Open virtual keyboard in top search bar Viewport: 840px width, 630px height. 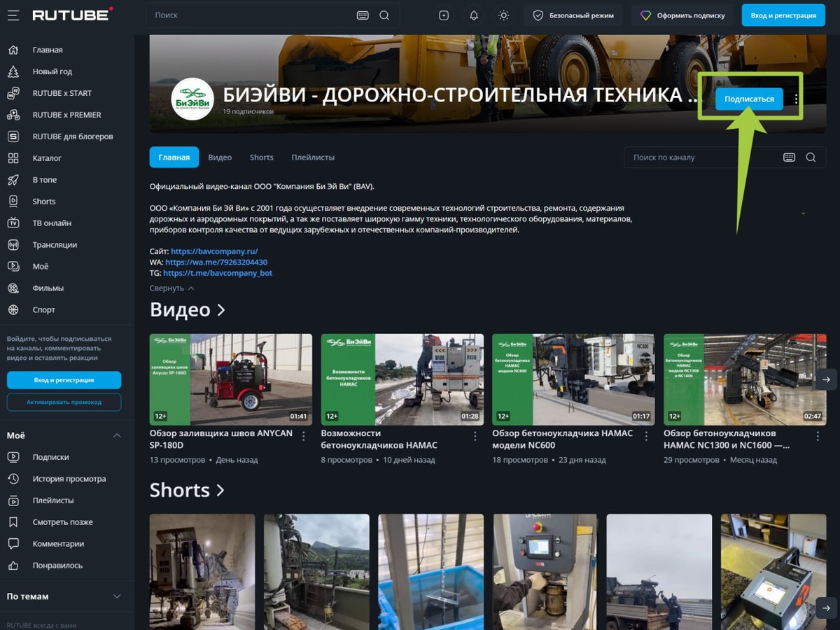click(363, 15)
